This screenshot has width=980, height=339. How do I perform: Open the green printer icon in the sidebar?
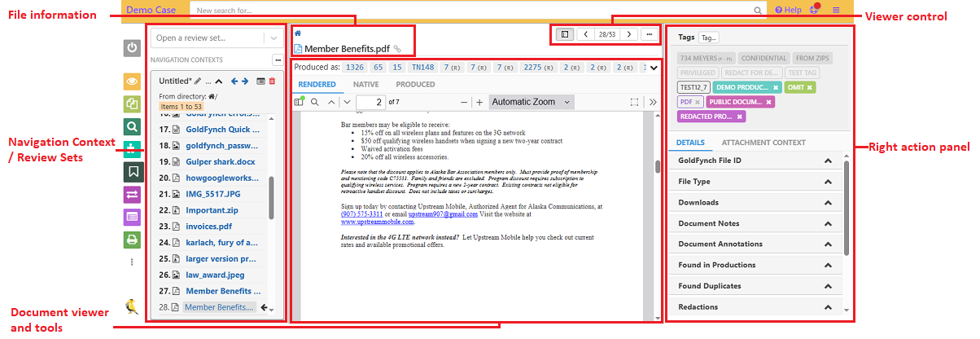click(133, 240)
